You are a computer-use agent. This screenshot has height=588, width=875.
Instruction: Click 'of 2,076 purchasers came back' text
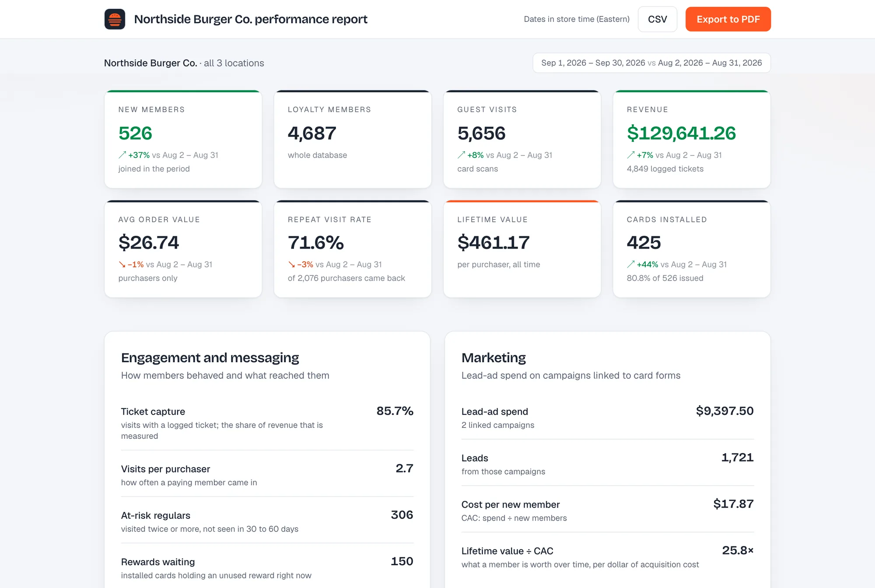pyautogui.click(x=346, y=278)
